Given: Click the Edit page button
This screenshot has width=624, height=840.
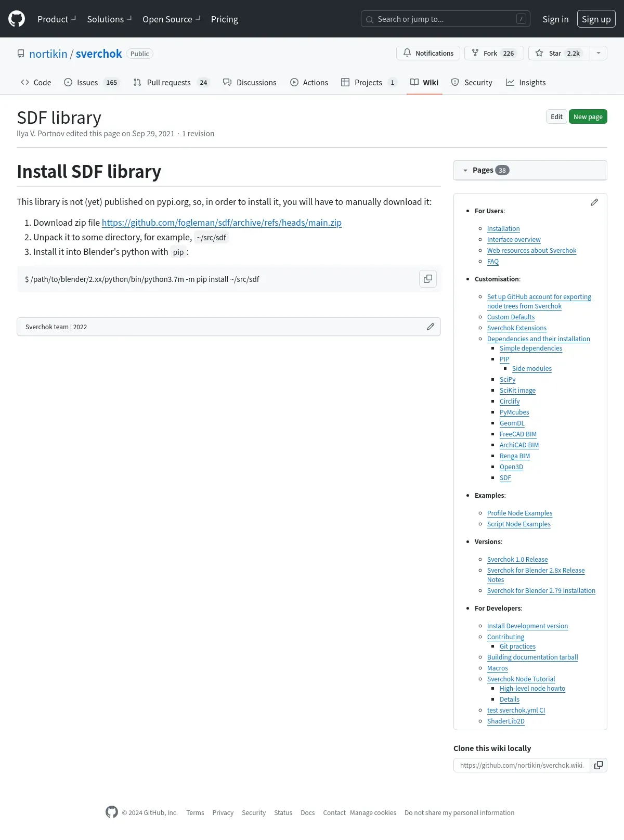Looking at the screenshot, I should 556,117.
